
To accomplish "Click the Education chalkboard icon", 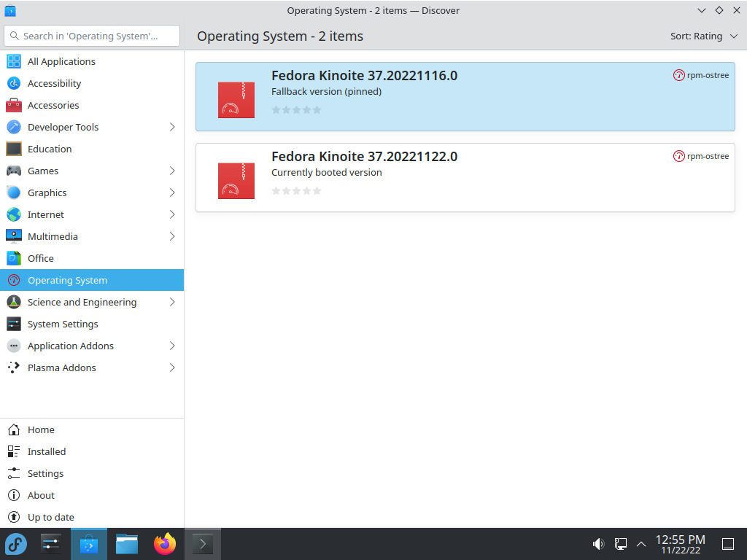I will (x=14, y=149).
